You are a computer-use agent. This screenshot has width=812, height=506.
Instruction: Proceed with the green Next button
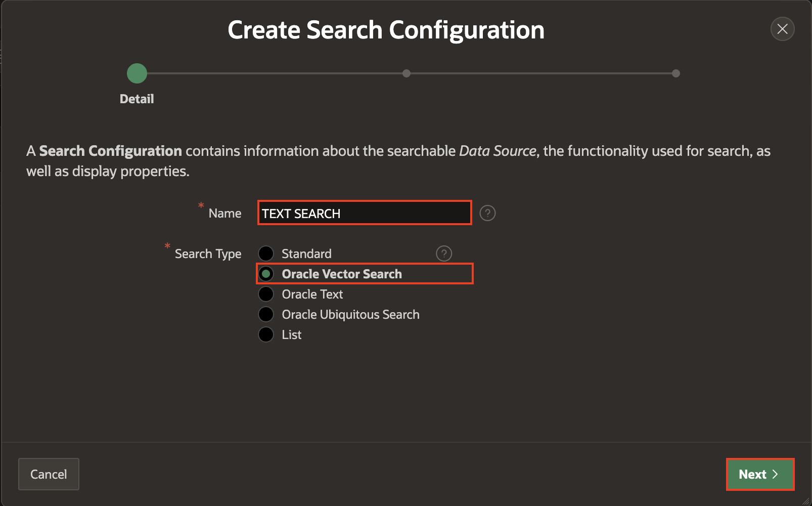point(760,474)
